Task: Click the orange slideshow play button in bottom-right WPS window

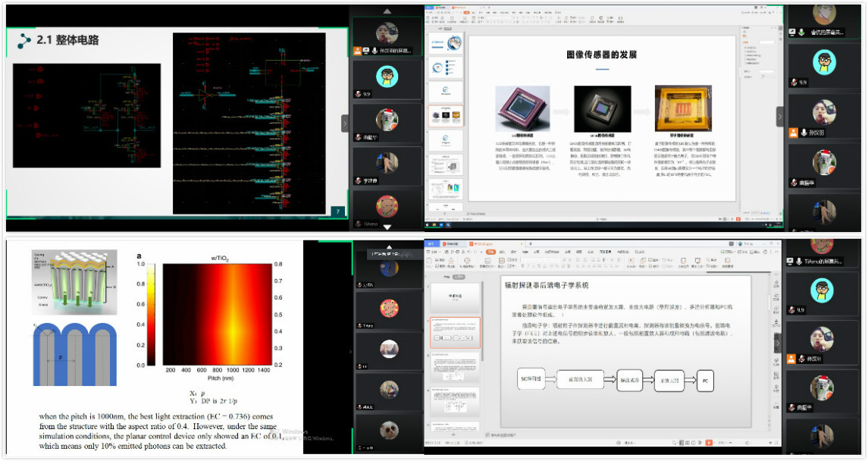Action: click(x=709, y=442)
